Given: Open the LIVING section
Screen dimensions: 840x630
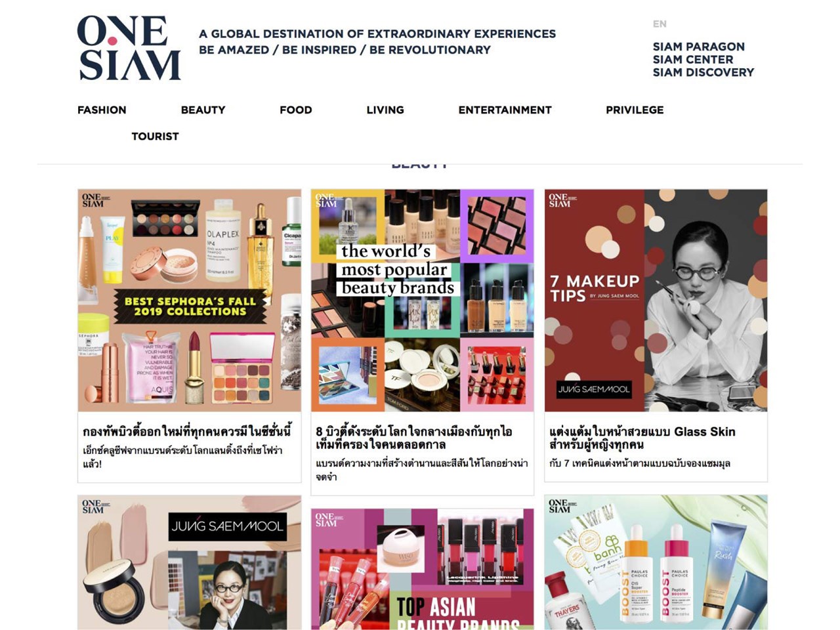Looking at the screenshot, I should [x=385, y=110].
